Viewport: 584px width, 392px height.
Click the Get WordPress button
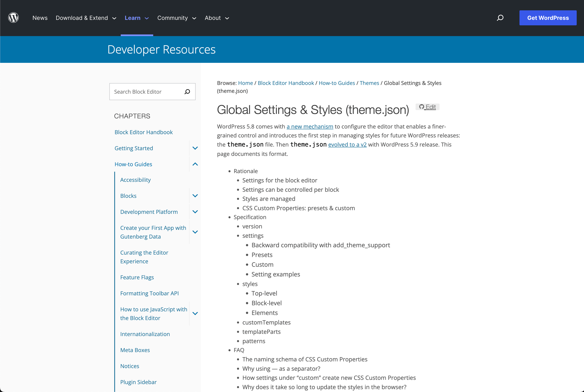(548, 18)
